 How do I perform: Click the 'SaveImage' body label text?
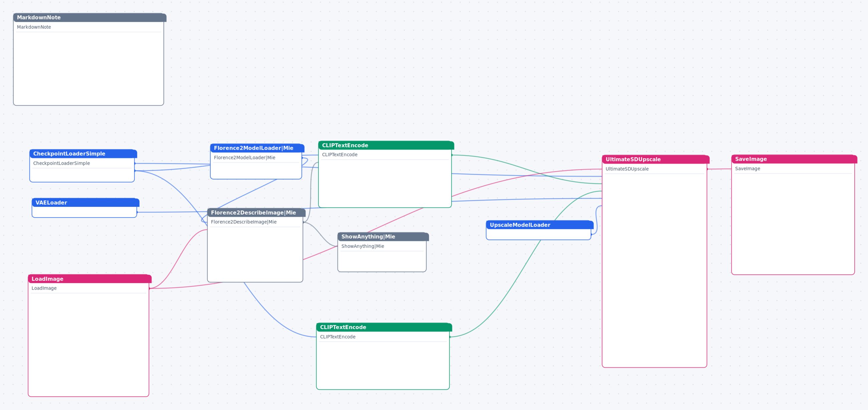(747, 169)
